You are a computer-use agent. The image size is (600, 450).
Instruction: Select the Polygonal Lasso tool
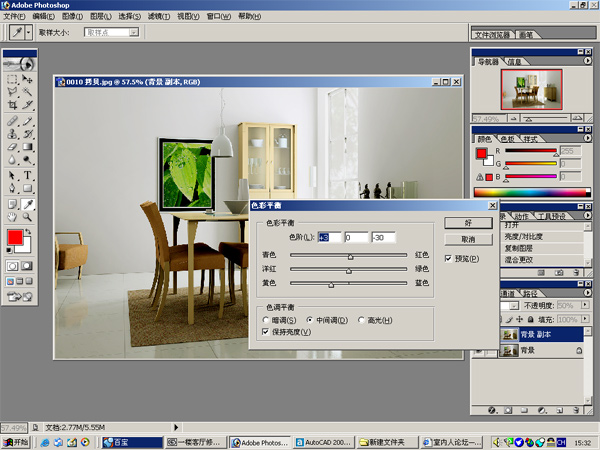[12, 92]
